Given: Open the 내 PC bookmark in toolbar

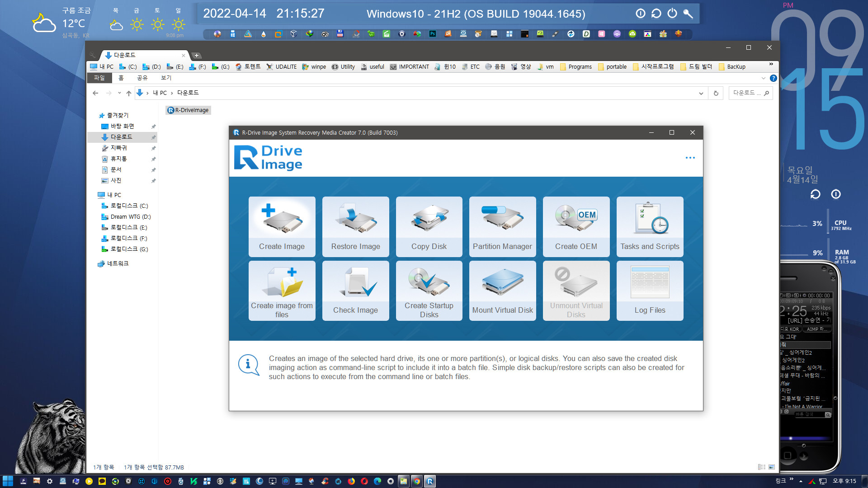Looking at the screenshot, I should coord(102,67).
